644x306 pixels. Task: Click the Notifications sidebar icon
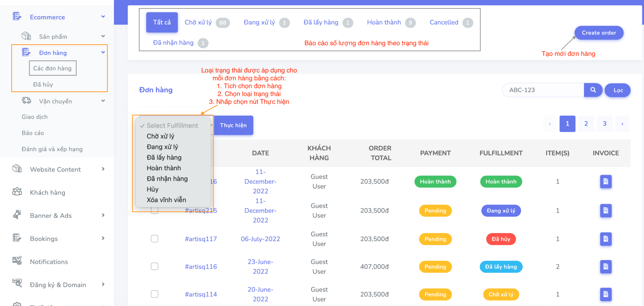tap(17, 261)
